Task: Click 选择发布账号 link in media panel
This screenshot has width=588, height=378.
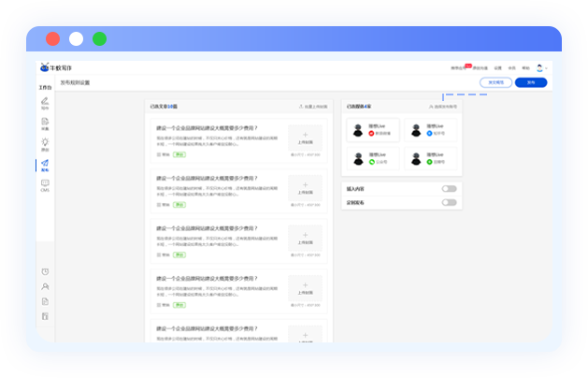Action: [x=441, y=107]
